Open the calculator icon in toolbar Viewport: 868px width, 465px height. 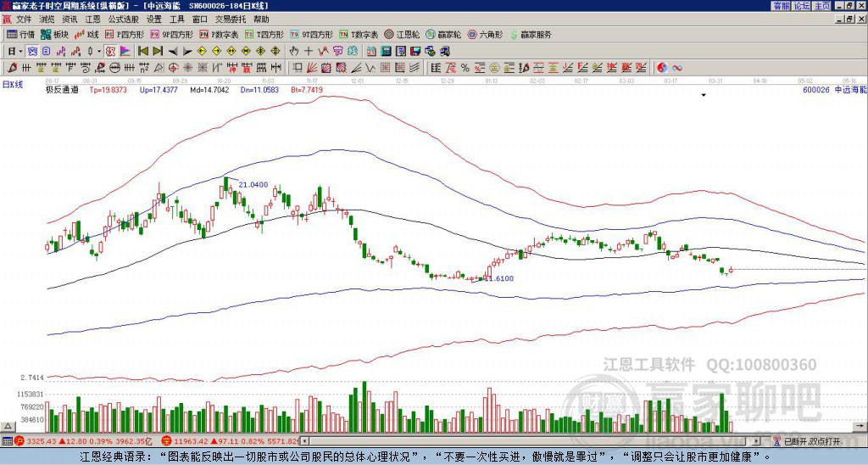[386, 51]
